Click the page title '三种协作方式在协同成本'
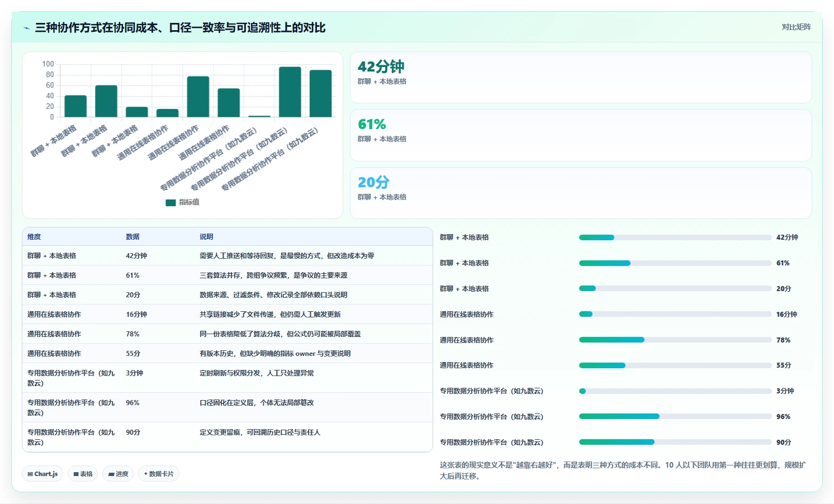 coord(180,28)
